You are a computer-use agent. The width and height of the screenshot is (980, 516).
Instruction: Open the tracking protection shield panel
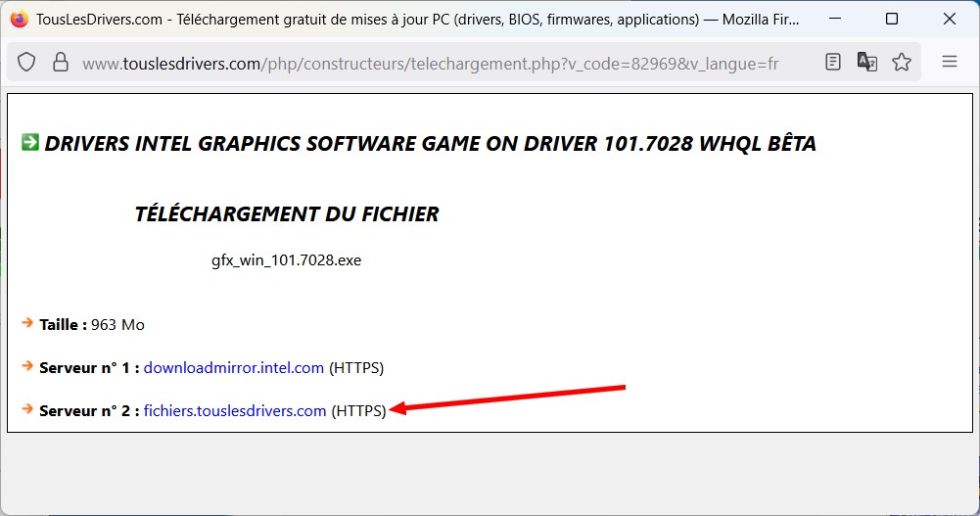click(x=27, y=63)
